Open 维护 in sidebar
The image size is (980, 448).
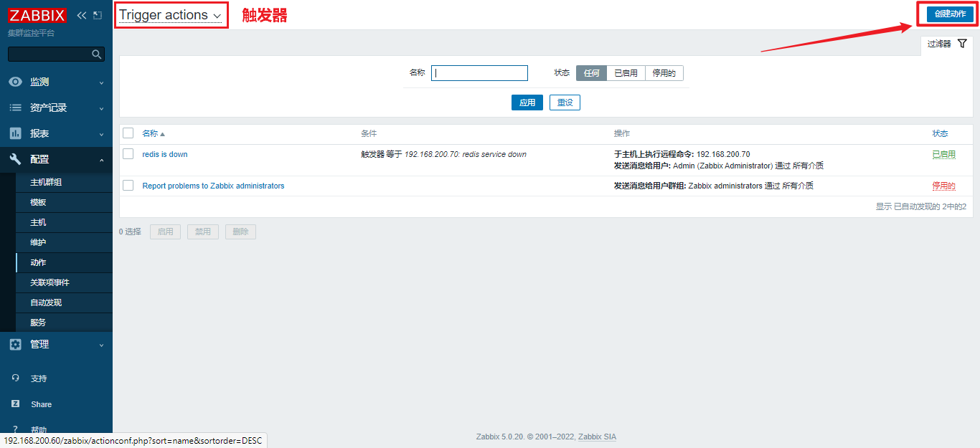coord(64,242)
